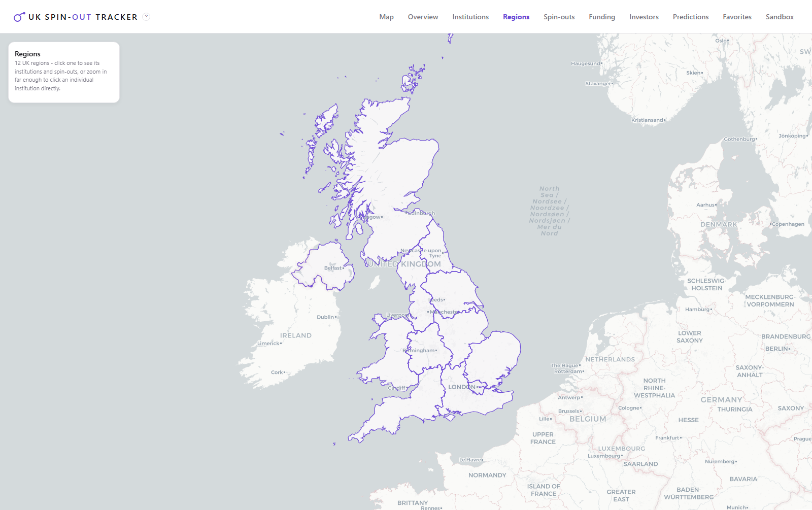812x510 pixels.
Task: Click the DENMARK country label
Action: point(719,224)
